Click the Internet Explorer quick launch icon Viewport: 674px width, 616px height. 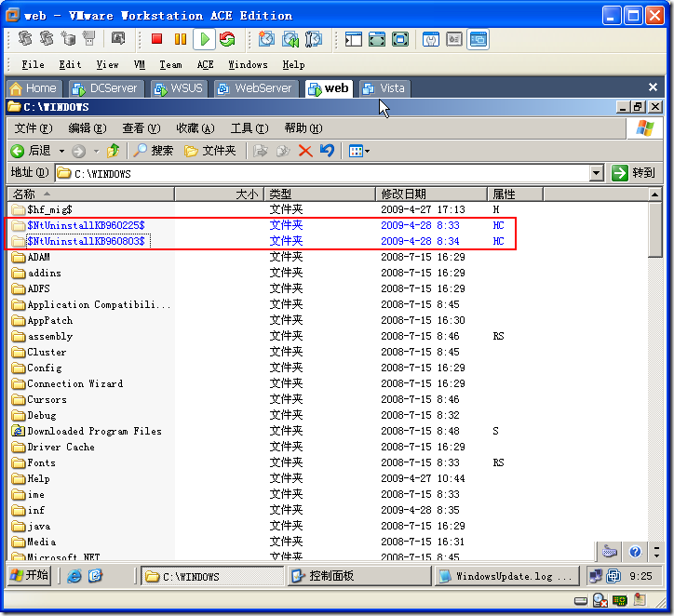point(74,576)
